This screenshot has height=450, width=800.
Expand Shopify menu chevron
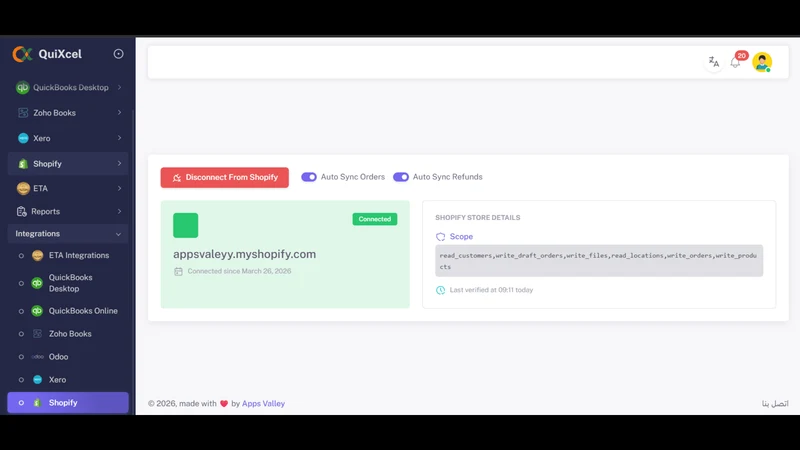click(x=119, y=163)
